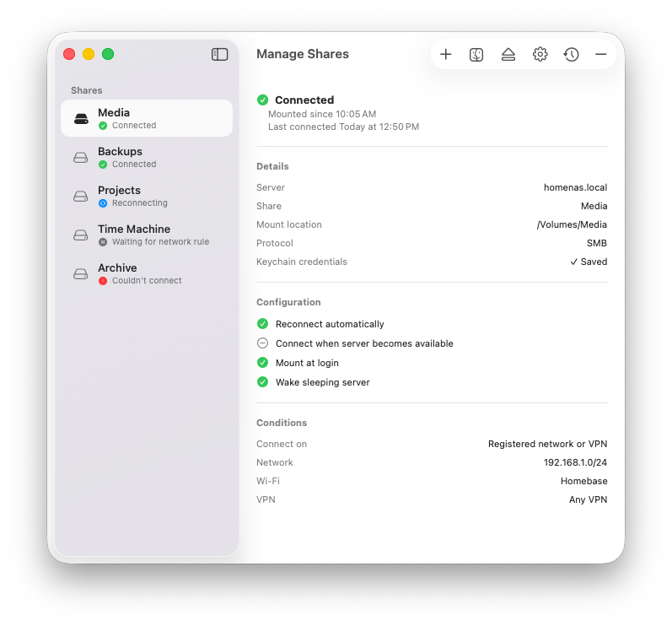Viewport: 672px width, 626px height.
Task: Click the Protocol value SMB
Action: 597,243
